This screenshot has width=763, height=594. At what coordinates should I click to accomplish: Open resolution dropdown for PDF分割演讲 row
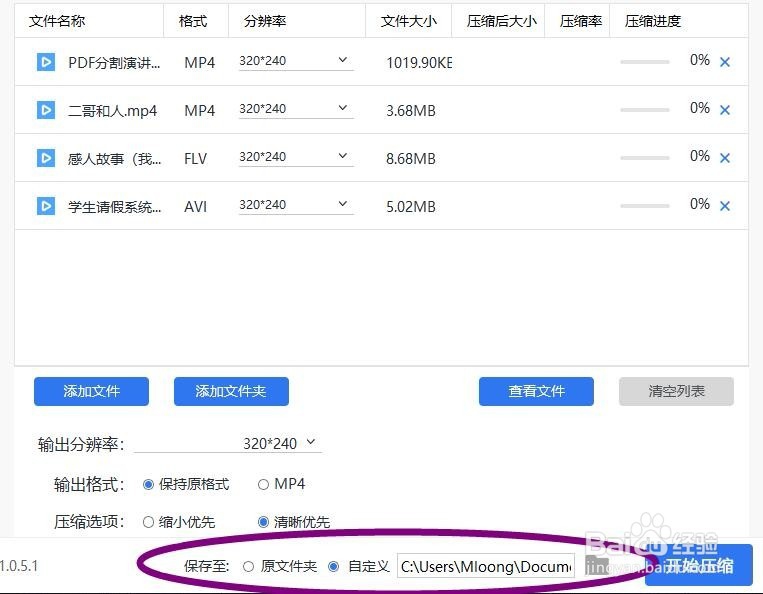pos(296,61)
